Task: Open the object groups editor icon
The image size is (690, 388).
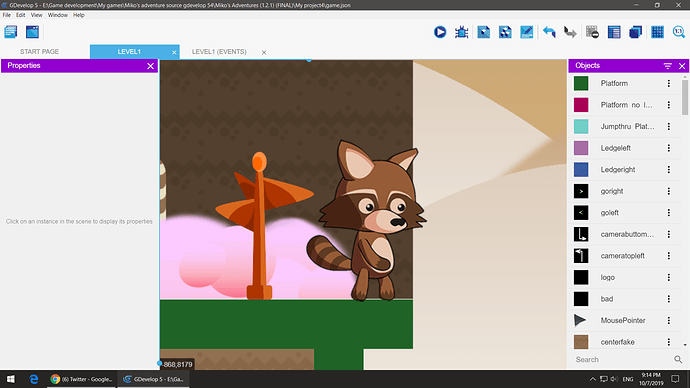Action: click(x=505, y=32)
